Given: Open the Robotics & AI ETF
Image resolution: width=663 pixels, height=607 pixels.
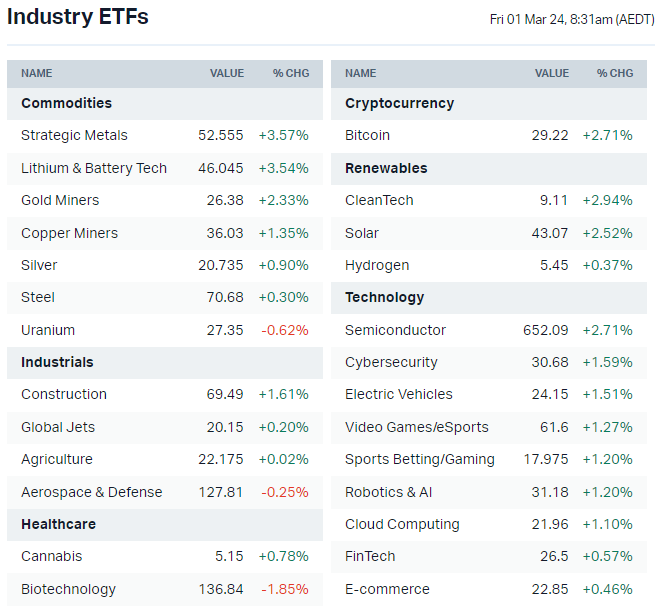Looking at the screenshot, I should click(x=388, y=492).
